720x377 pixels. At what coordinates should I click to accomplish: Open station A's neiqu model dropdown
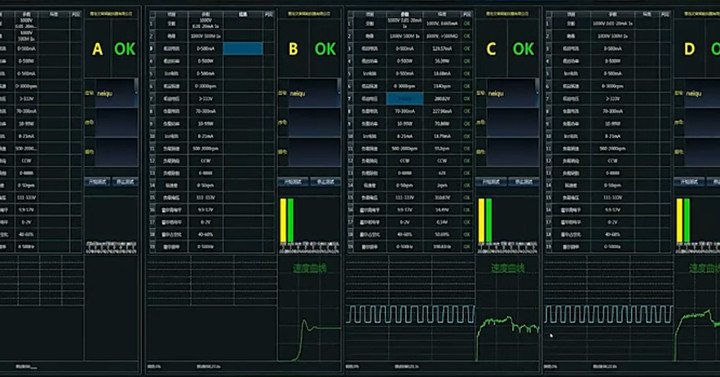click(x=116, y=93)
